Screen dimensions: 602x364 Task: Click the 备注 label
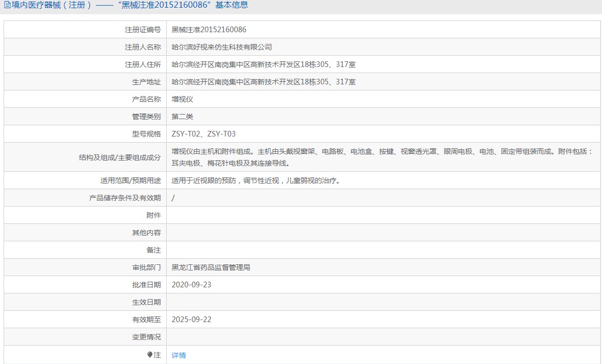click(153, 250)
